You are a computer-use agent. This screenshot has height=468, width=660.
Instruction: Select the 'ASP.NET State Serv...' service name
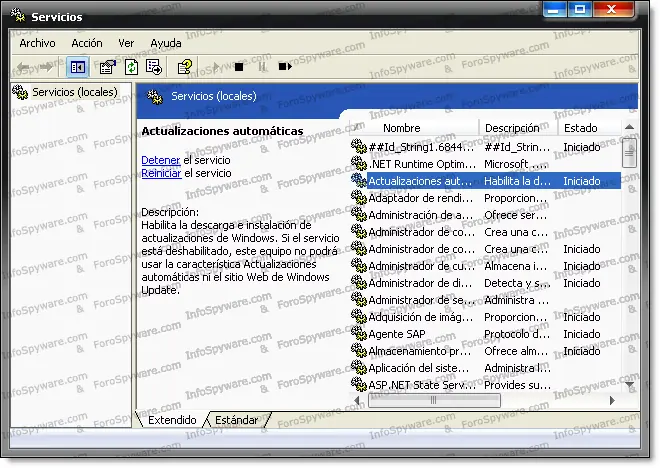click(422, 385)
